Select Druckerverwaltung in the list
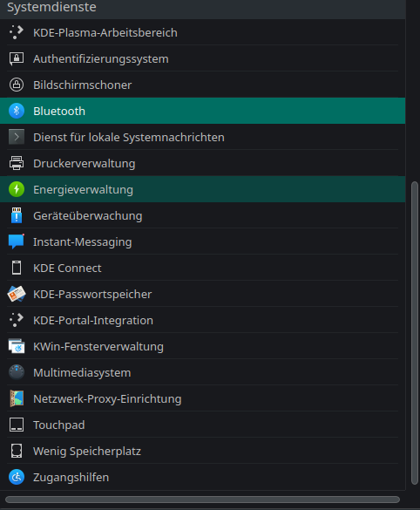Screen dimensions: 420x510 click(x=202, y=163)
